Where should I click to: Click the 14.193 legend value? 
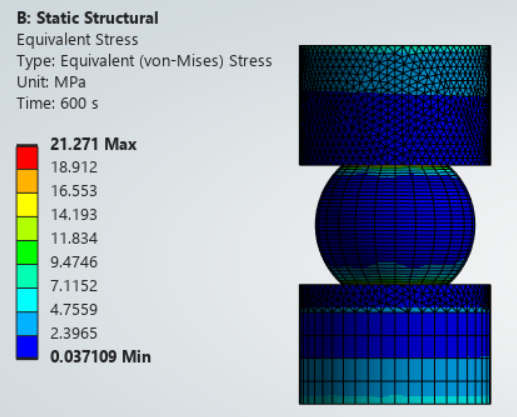tap(74, 214)
